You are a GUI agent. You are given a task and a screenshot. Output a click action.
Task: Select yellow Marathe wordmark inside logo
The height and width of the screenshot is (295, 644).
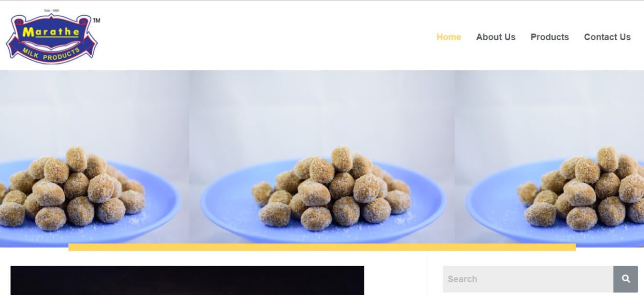[x=51, y=33]
